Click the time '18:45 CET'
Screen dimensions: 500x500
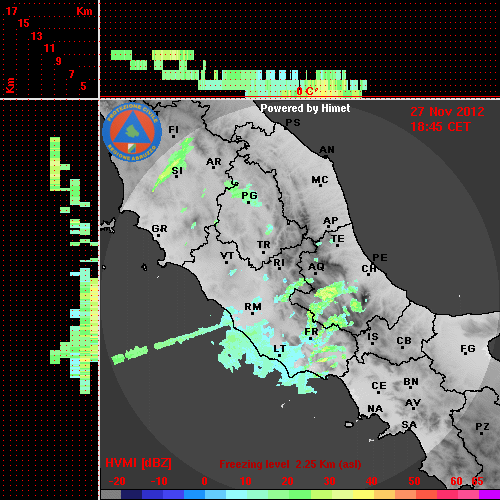[x=440, y=127]
